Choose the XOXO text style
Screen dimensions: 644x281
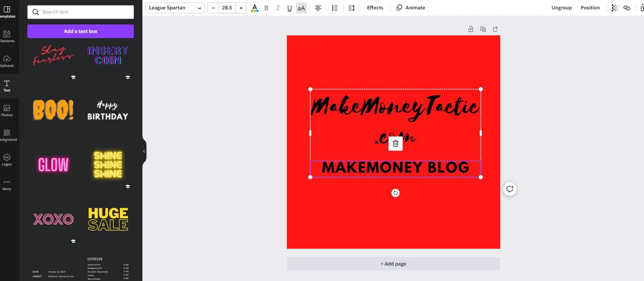53,219
